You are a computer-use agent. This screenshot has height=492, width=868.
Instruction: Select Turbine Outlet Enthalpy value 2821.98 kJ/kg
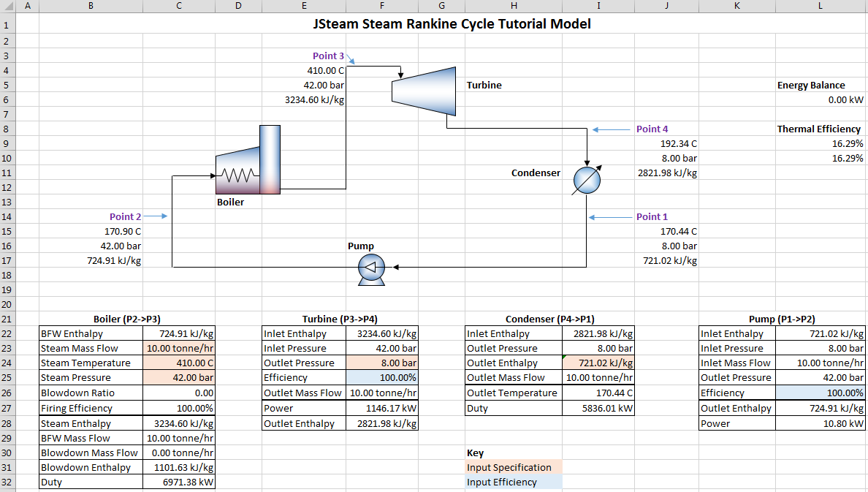point(382,423)
